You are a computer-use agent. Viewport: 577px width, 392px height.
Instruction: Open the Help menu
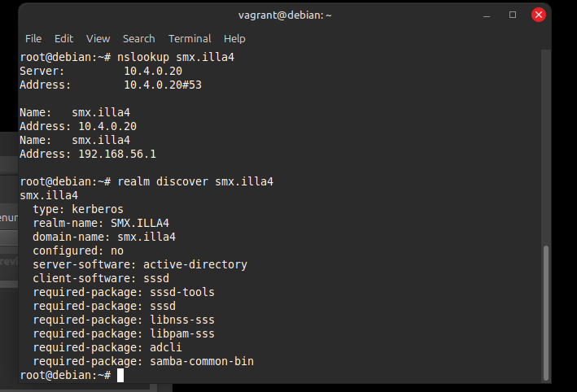(x=234, y=38)
